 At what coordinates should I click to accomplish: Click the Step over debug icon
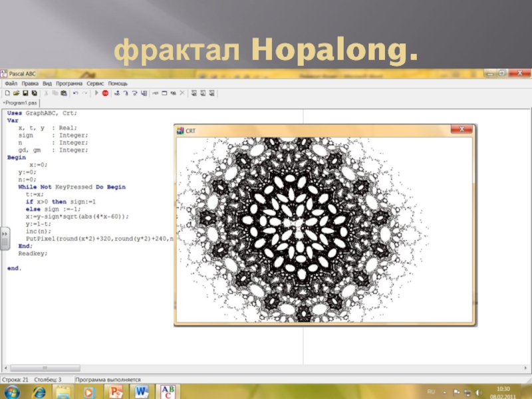tap(126, 94)
